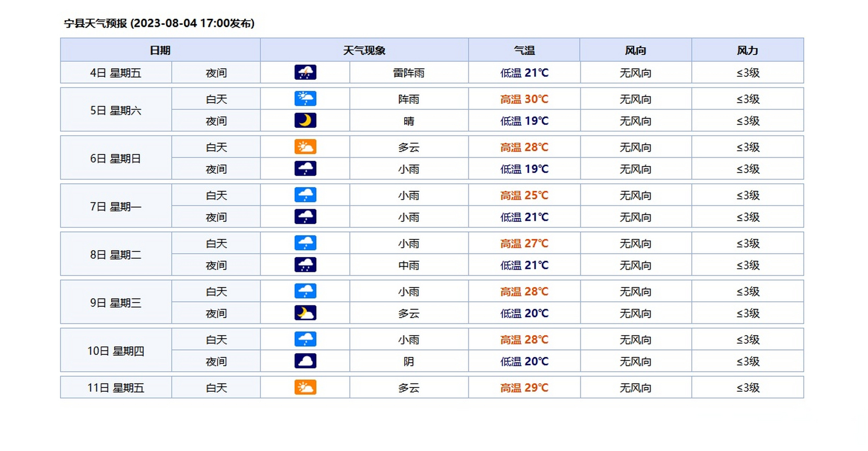Click the 气温 column header
Image resolution: width=868 pixels, height=451 pixels.
point(523,50)
